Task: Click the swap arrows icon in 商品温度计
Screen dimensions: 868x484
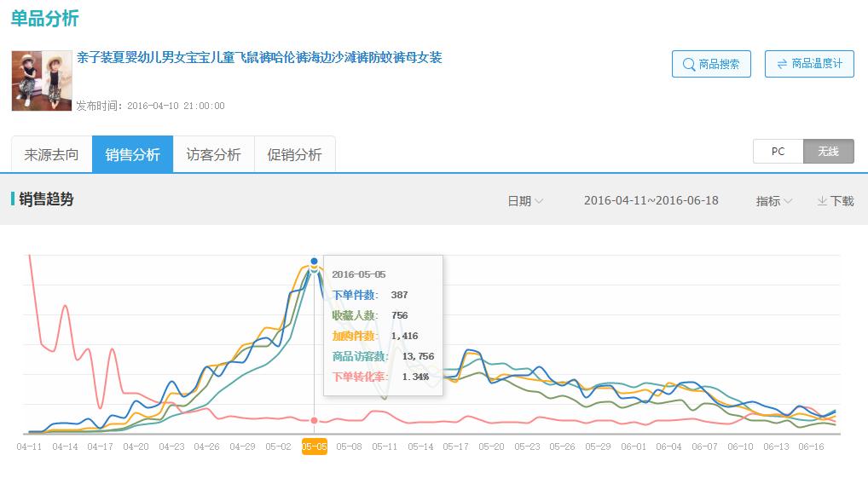Action: coord(781,64)
